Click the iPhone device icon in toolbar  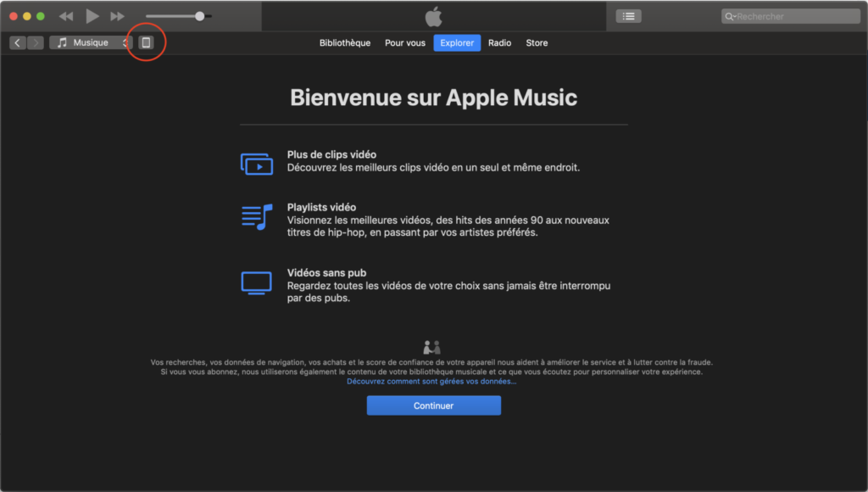pyautogui.click(x=146, y=42)
